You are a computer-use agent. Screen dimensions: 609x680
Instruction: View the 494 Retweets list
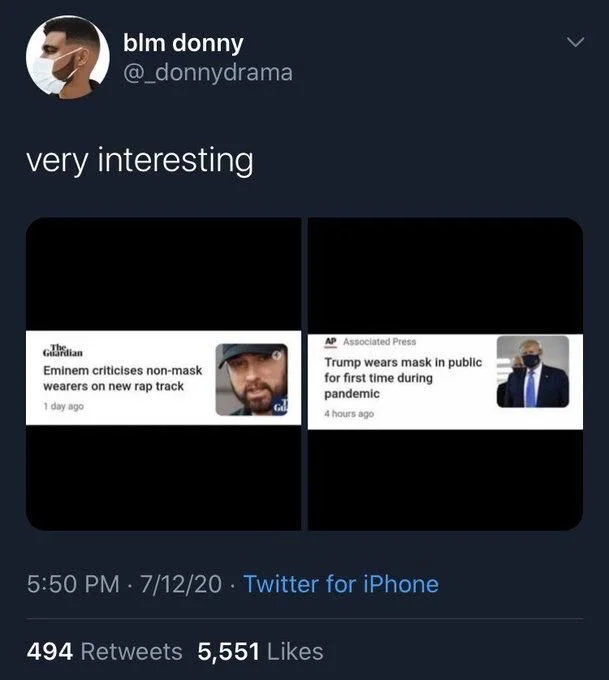coord(105,652)
